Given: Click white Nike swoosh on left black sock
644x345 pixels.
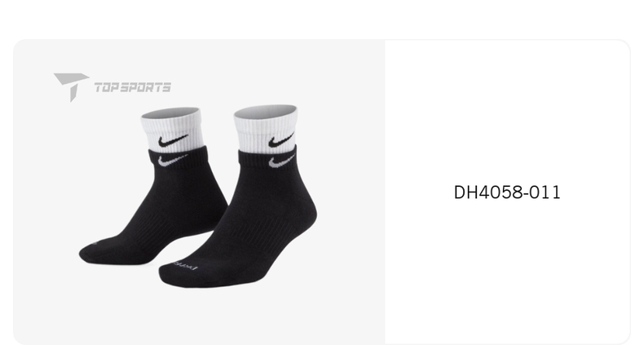Looking at the screenshot, I should tap(172, 160).
